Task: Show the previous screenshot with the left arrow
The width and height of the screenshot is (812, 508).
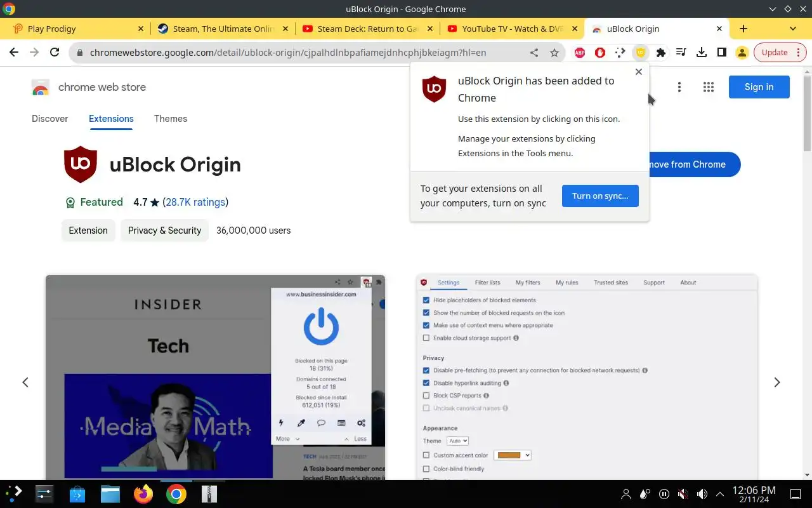Action: coord(25,382)
